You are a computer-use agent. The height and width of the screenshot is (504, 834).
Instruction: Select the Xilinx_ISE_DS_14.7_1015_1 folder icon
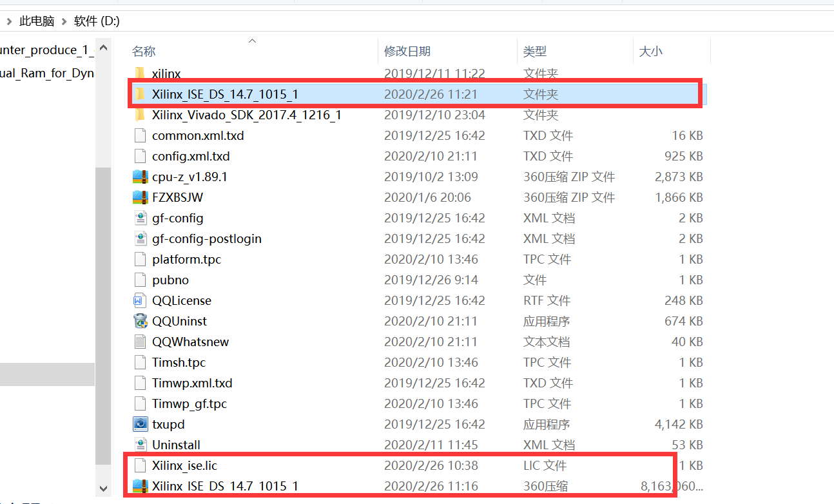(140, 94)
